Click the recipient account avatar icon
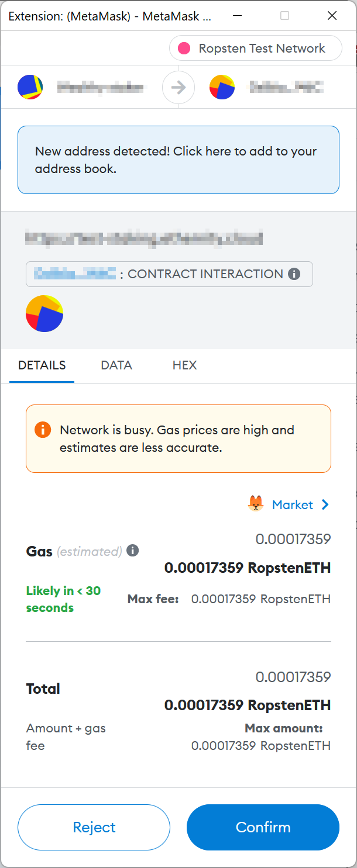Image resolution: width=357 pixels, height=868 pixels. coord(222,88)
